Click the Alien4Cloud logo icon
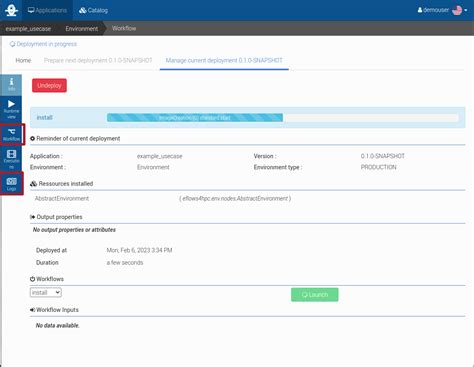This screenshot has width=474, height=367. [x=11, y=10]
